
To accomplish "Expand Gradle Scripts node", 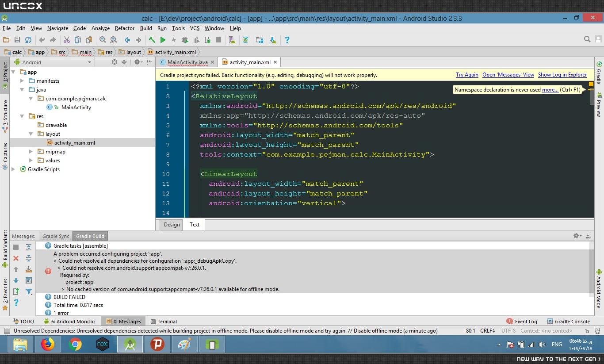I will click(x=13, y=169).
